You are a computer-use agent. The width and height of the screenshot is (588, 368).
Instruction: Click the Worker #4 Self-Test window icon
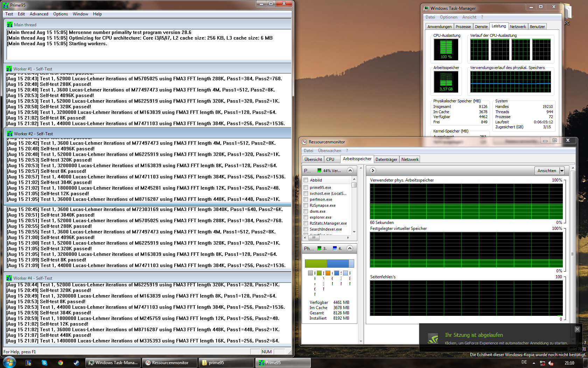point(9,278)
